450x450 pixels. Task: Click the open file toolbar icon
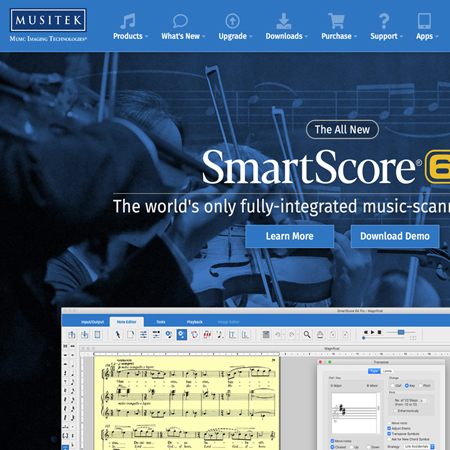[72, 334]
